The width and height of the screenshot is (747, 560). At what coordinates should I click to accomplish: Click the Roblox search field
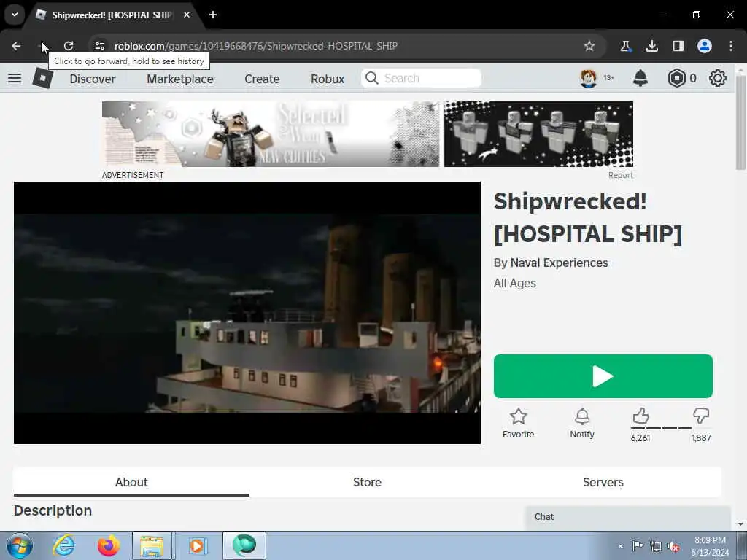(x=422, y=78)
